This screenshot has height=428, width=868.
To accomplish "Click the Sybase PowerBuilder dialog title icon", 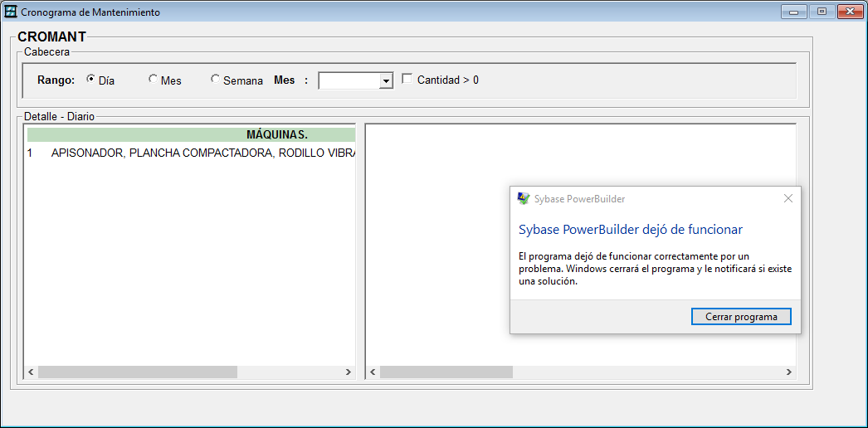I will coord(523,198).
